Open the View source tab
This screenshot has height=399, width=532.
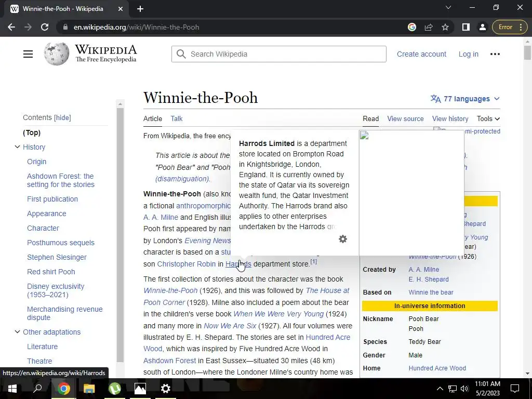pyautogui.click(x=405, y=119)
